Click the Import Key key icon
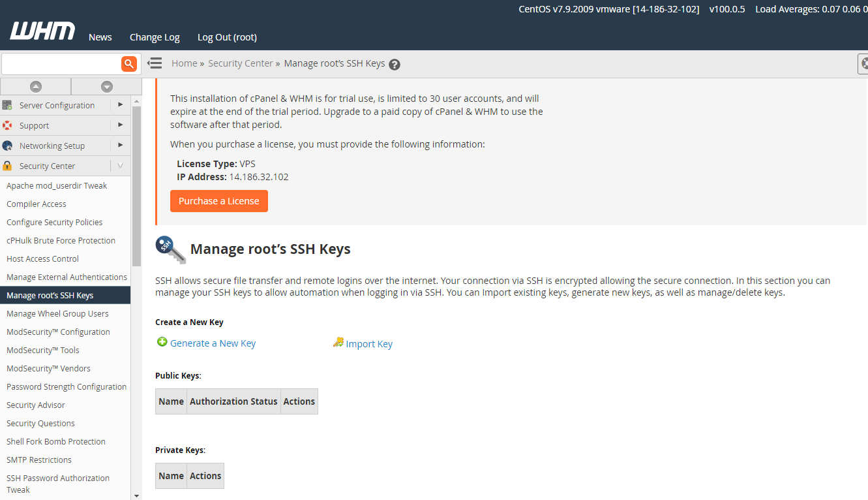 (x=338, y=342)
